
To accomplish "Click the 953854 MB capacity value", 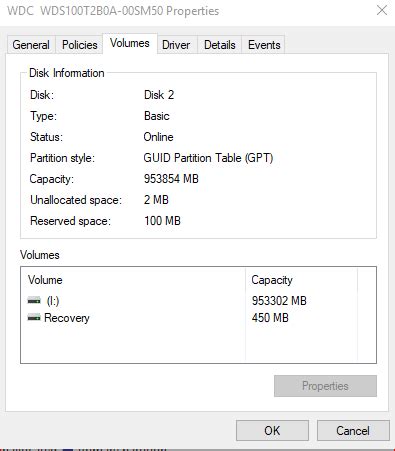I will 171,179.
